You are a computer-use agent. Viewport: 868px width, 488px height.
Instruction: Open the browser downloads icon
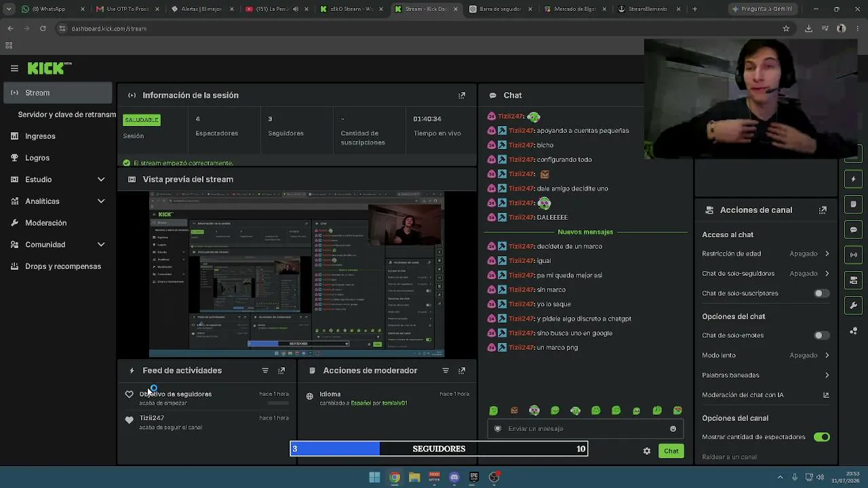click(808, 28)
